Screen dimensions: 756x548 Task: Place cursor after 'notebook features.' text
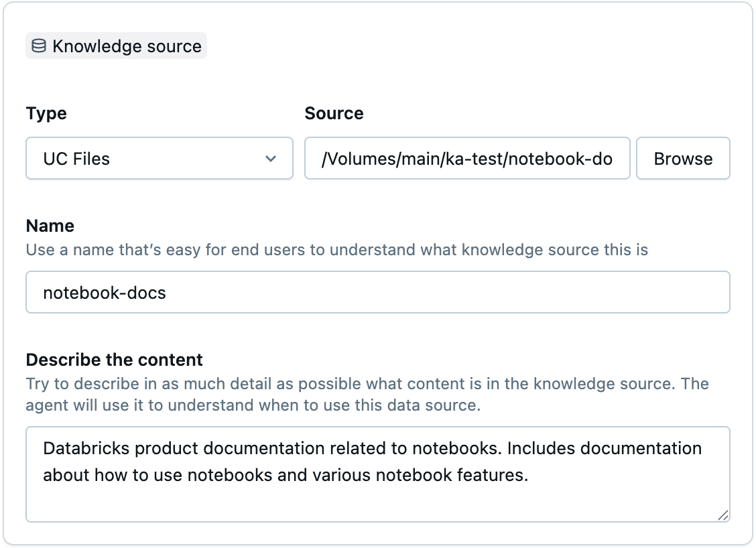[530, 475]
